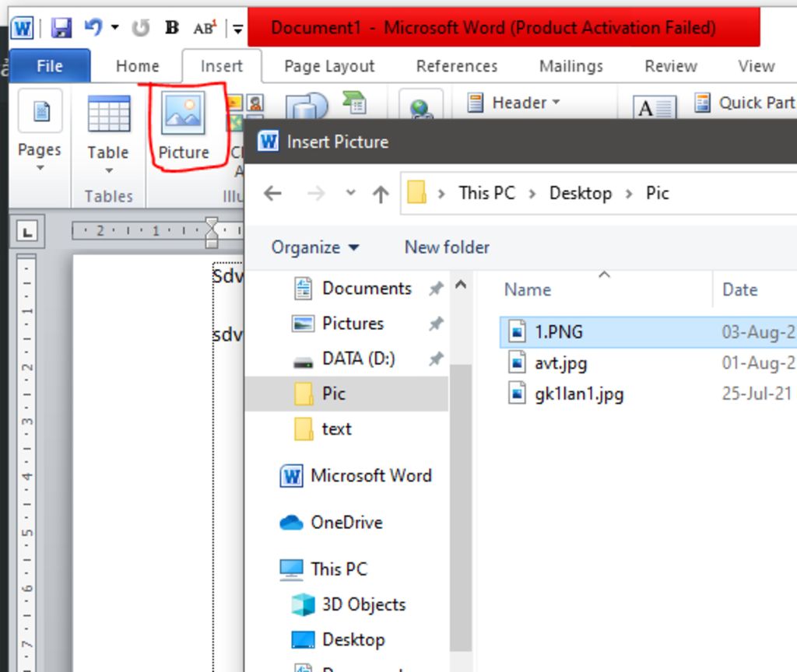Viewport: 797px width, 672px height.
Task: Select 3D Objects in navigation pane
Action: [349, 604]
